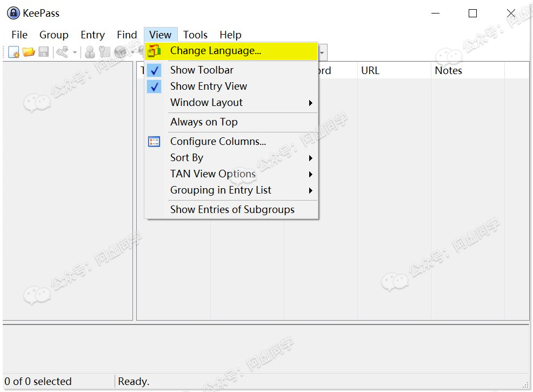This screenshot has width=533, height=392.
Task: Click the Configure Columns list icon
Action: pos(154,142)
